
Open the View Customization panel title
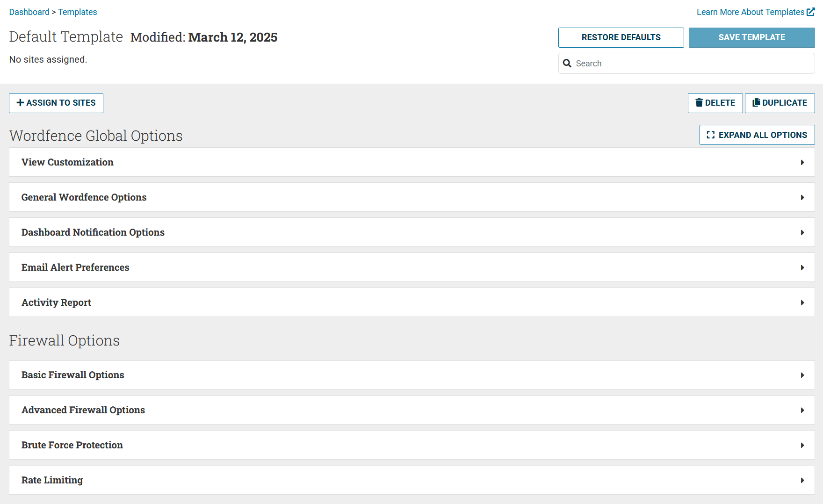click(x=67, y=162)
